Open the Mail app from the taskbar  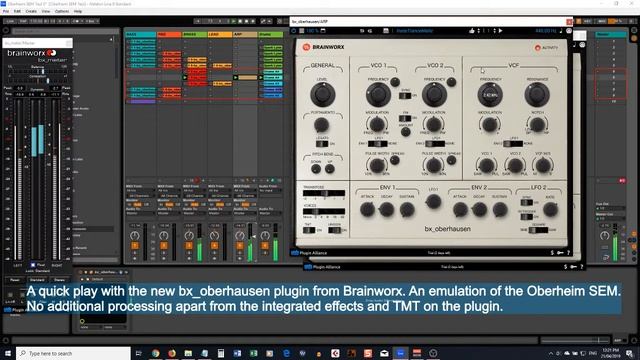pyautogui.click(x=384, y=353)
